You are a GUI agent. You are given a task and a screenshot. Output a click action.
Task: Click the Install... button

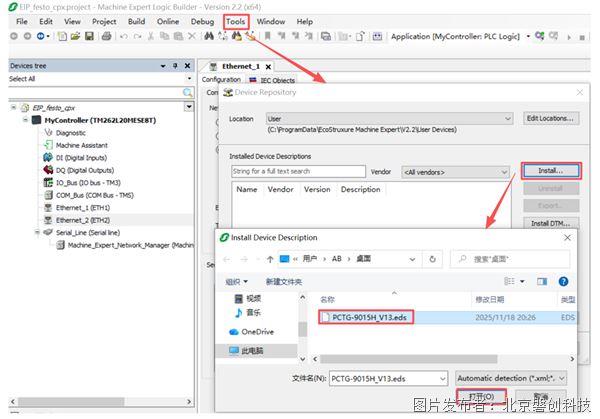[550, 171]
